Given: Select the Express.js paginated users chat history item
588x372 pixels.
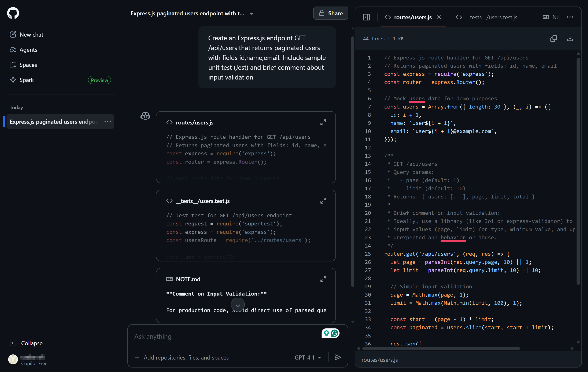Looking at the screenshot, I should 53,121.
